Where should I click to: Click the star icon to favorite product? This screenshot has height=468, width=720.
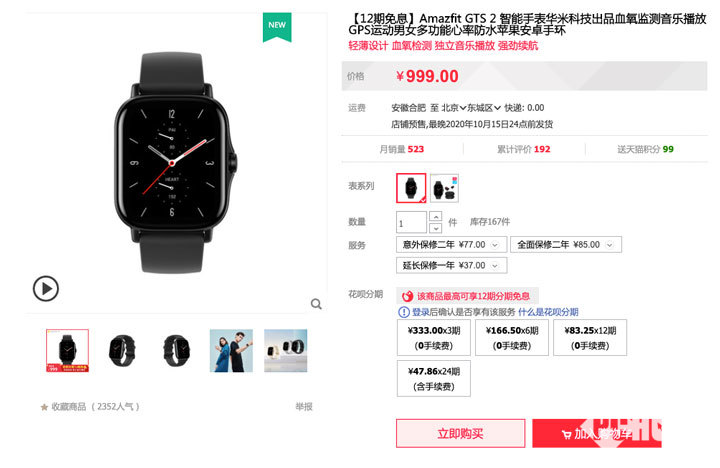click(44, 407)
